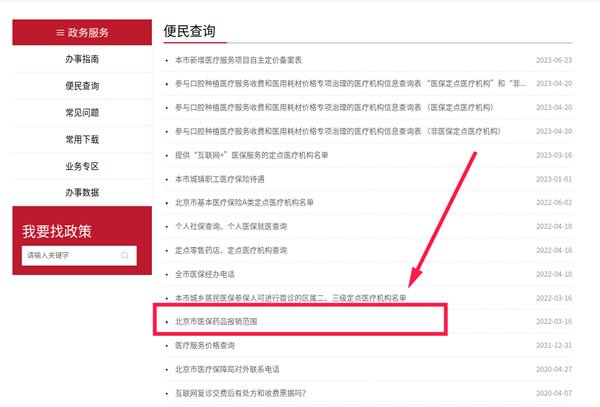Open 本市城镇职工医疗保险待遇 link

(x=220, y=179)
